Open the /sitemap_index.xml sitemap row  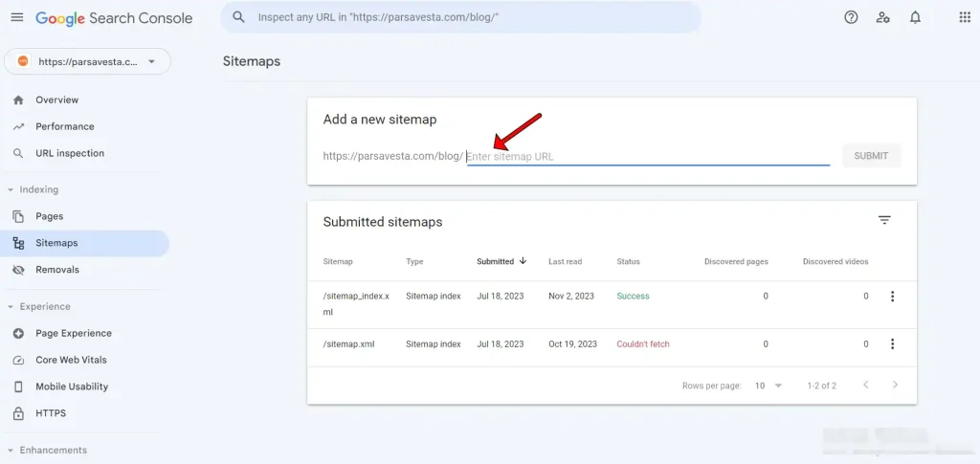click(612, 304)
